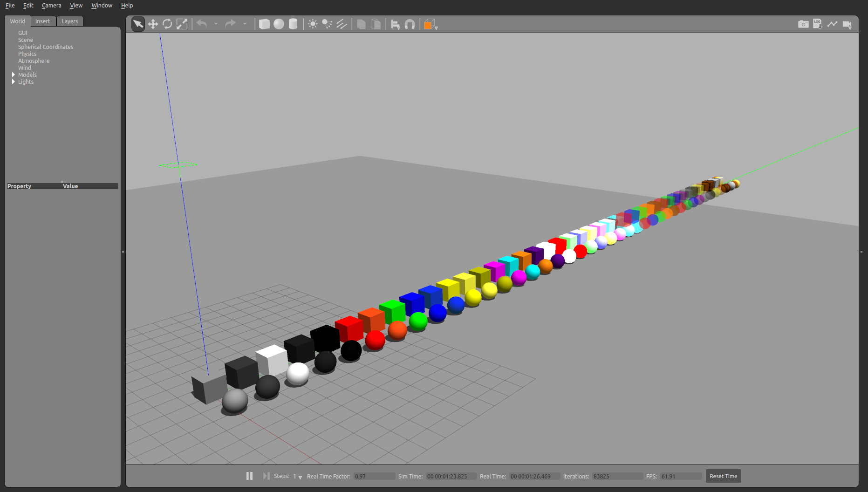868x492 pixels.
Task: Select the green sphere in the scene
Action: click(418, 321)
